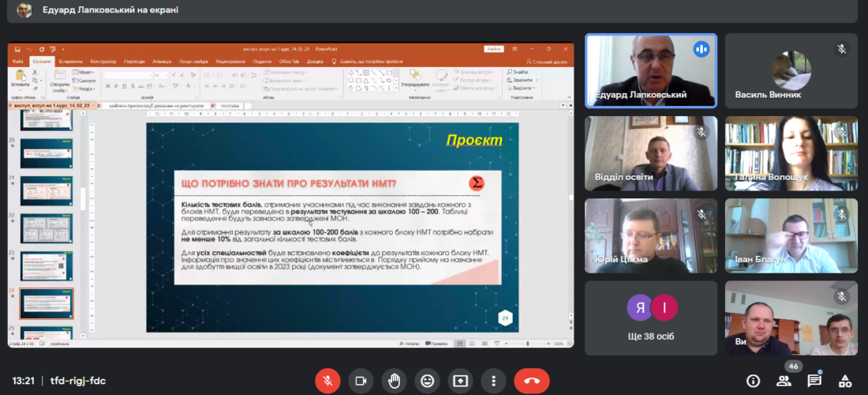Open the three-dot more options menu
The image size is (868, 395).
494,381
